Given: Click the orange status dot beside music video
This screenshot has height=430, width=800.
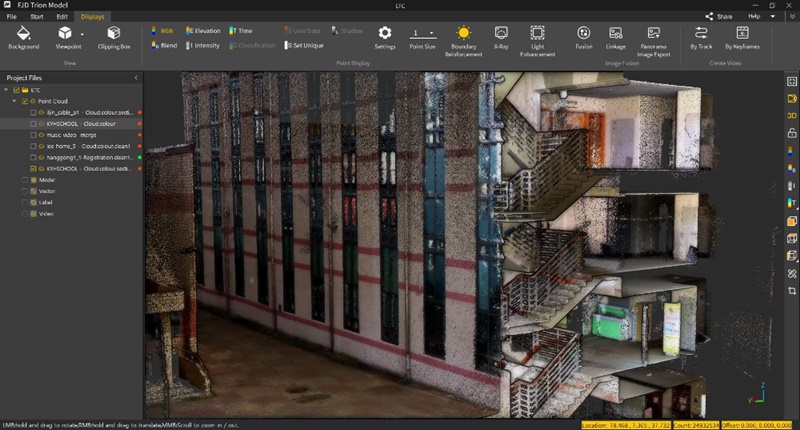Looking at the screenshot, I should point(139,135).
